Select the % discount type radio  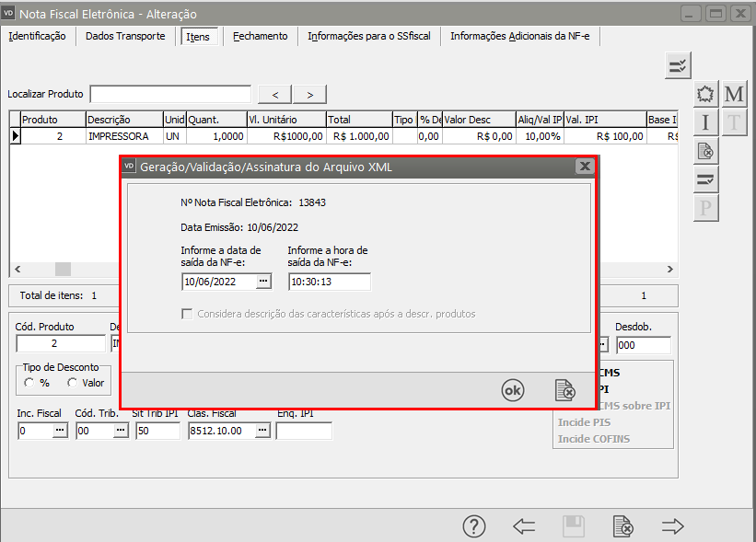30,383
